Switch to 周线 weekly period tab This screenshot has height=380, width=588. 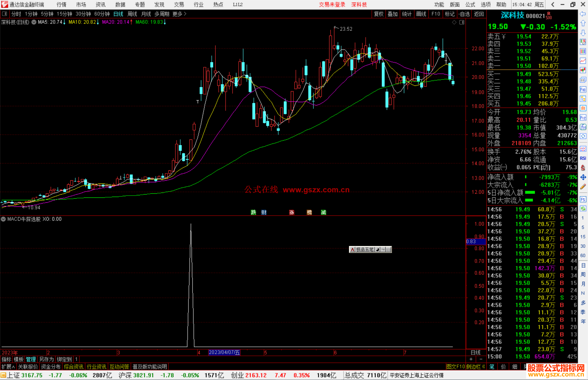(132, 14)
